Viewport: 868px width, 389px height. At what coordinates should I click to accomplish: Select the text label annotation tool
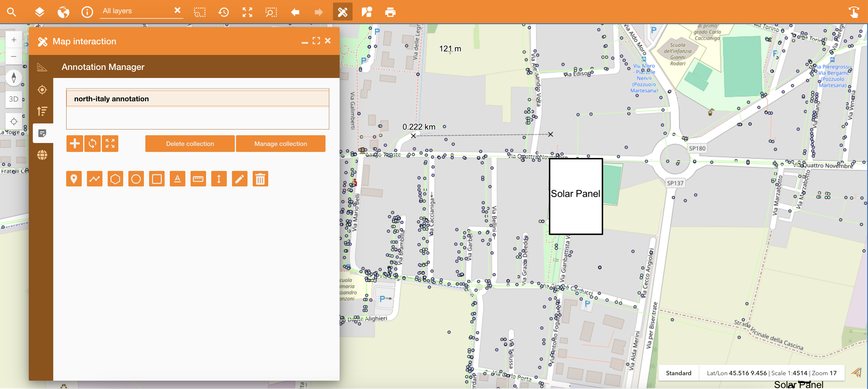click(178, 179)
